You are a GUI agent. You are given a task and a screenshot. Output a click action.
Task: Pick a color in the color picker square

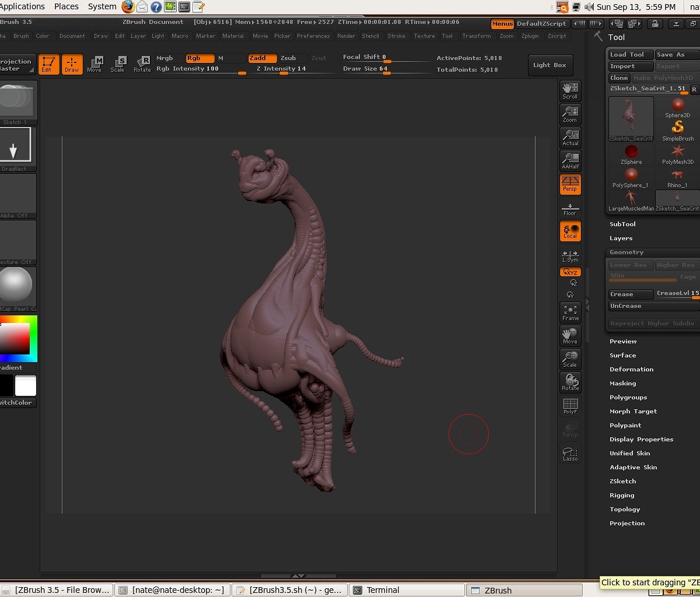(15, 338)
